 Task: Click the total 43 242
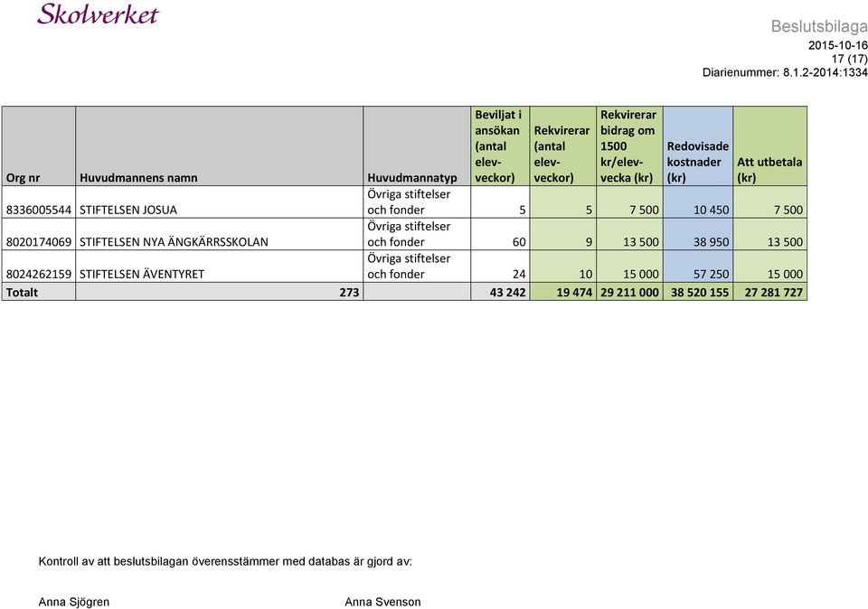pyautogui.click(x=507, y=292)
